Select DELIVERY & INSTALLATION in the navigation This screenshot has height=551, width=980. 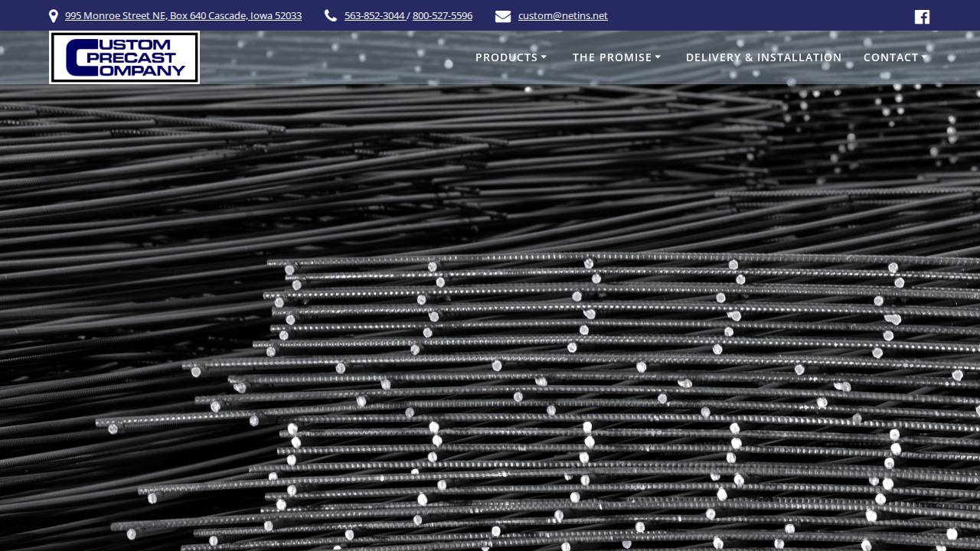[763, 57]
